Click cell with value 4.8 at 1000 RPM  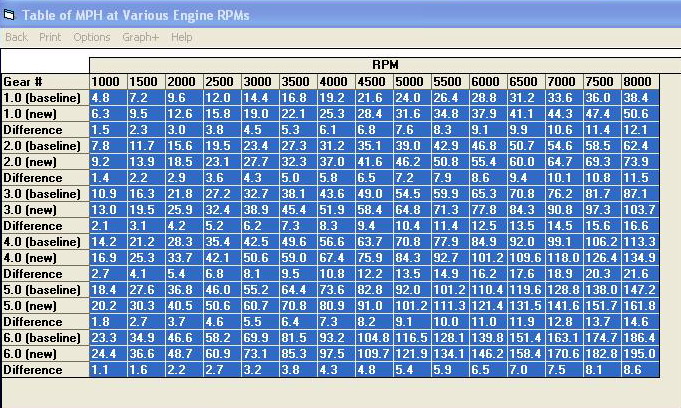(107, 97)
